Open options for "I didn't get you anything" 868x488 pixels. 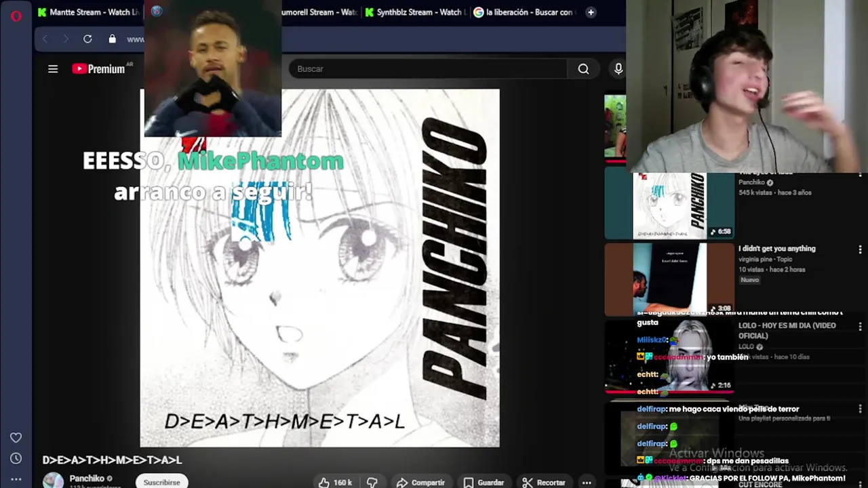click(860, 249)
